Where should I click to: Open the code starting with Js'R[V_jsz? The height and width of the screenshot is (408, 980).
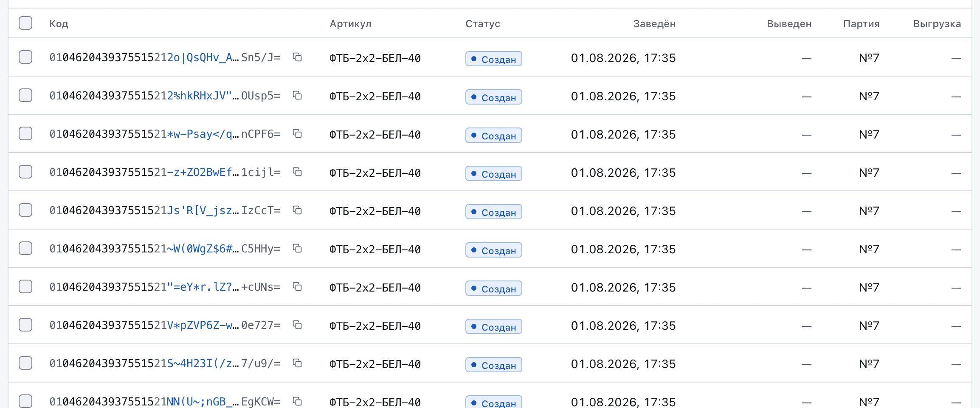[x=165, y=210]
